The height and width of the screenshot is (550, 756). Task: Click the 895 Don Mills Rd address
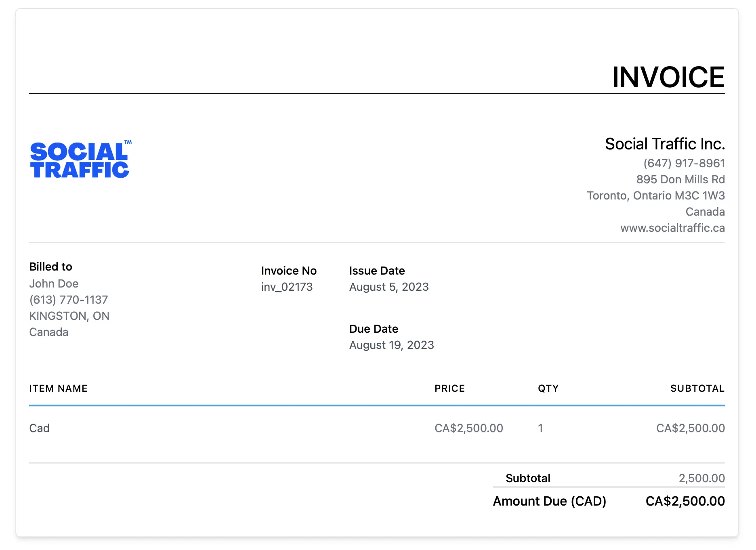680,180
